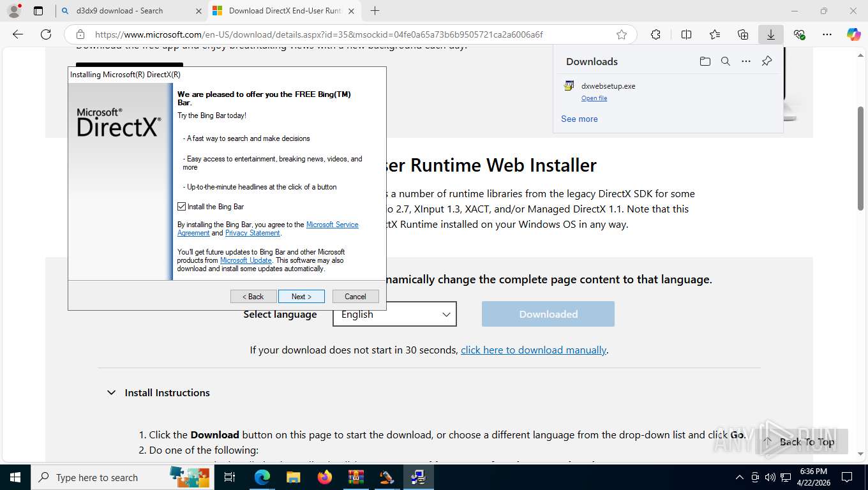Click the Downloaded button

tap(548, 314)
